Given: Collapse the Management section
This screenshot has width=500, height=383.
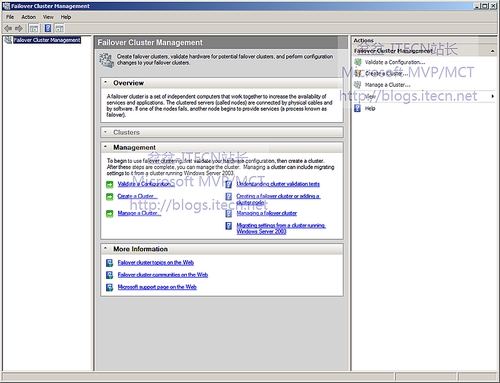Looking at the screenshot, I should click(x=105, y=147).
